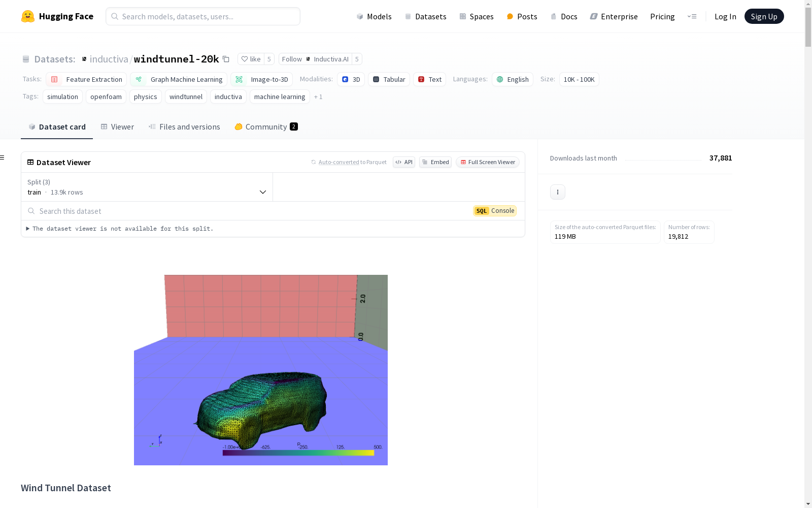
Task: Open the Enterprise page
Action: pos(614,16)
